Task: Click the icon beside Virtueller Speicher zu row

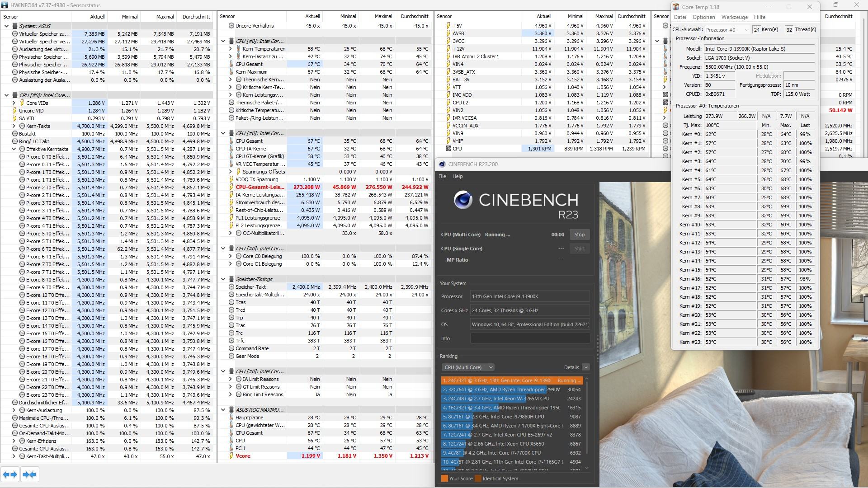Action: tap(14, 34)
